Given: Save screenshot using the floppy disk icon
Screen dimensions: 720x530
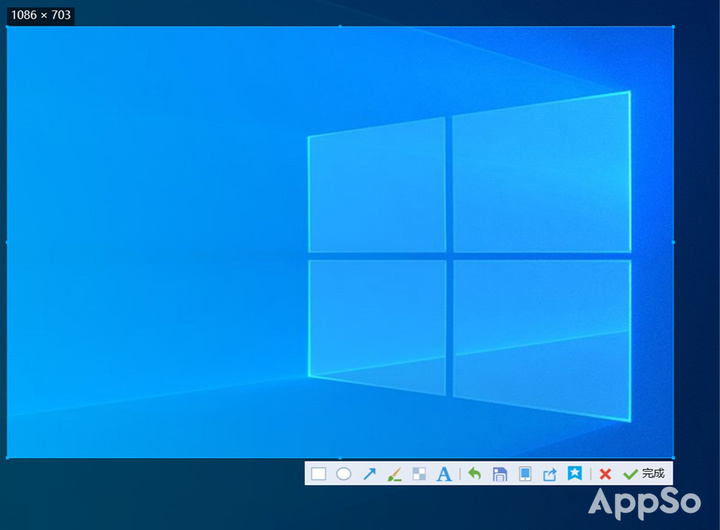Looking at the screenshot, I should point(500,474).
